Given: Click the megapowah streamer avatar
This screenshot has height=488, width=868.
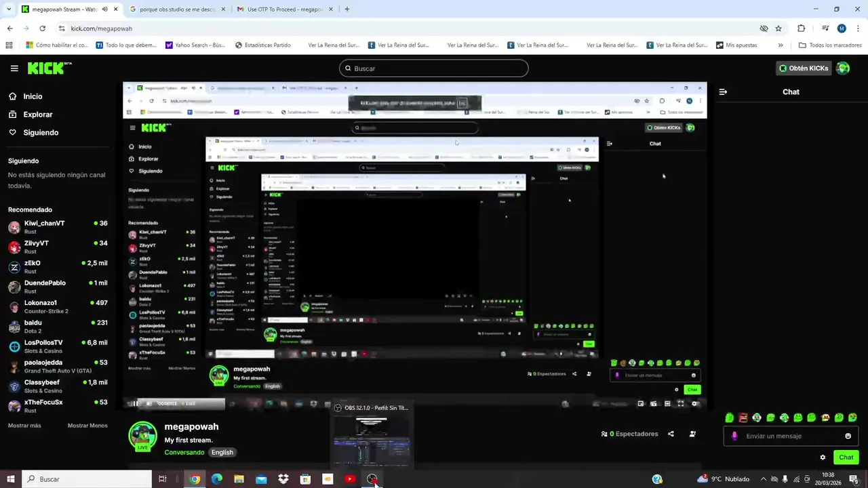Looking at the screenshot, I should [143, 436].
